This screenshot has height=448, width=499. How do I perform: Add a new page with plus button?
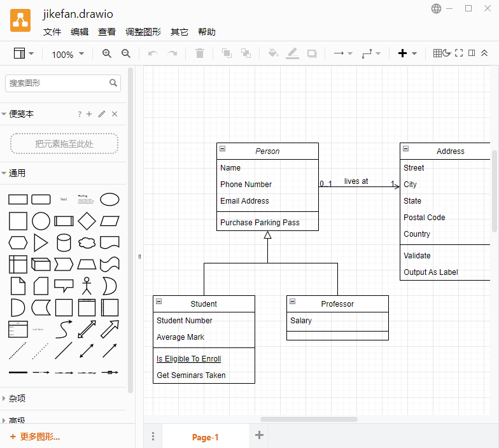[260, 435]
